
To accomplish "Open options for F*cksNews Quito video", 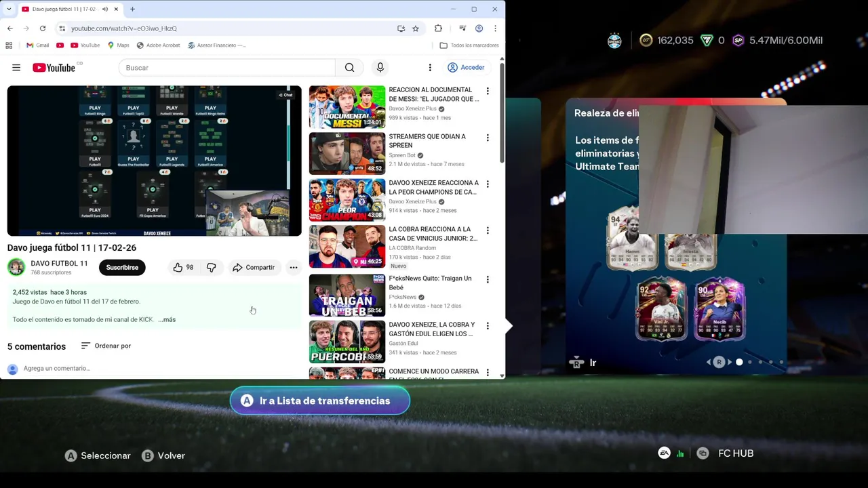I will tap(488, 279).
